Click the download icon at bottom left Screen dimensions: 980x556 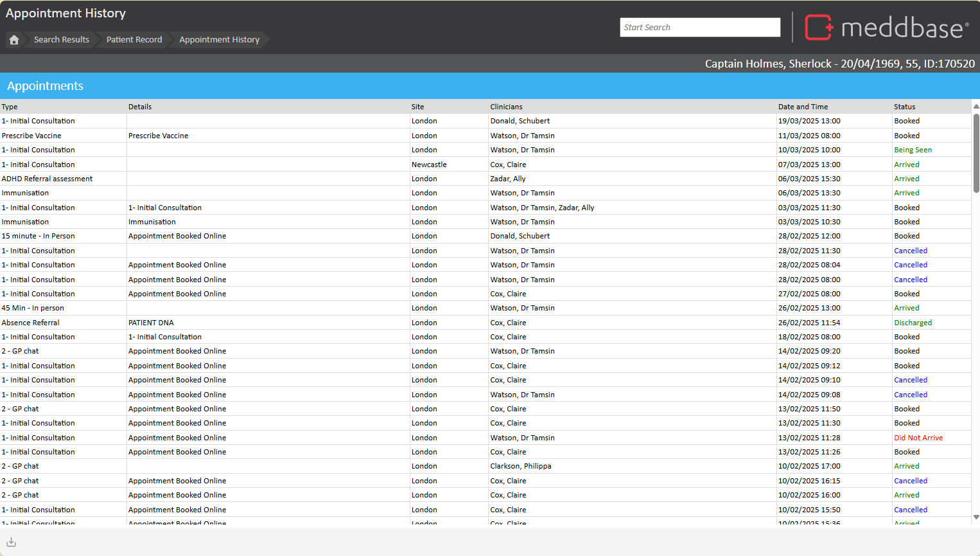[x=12, y=542]
